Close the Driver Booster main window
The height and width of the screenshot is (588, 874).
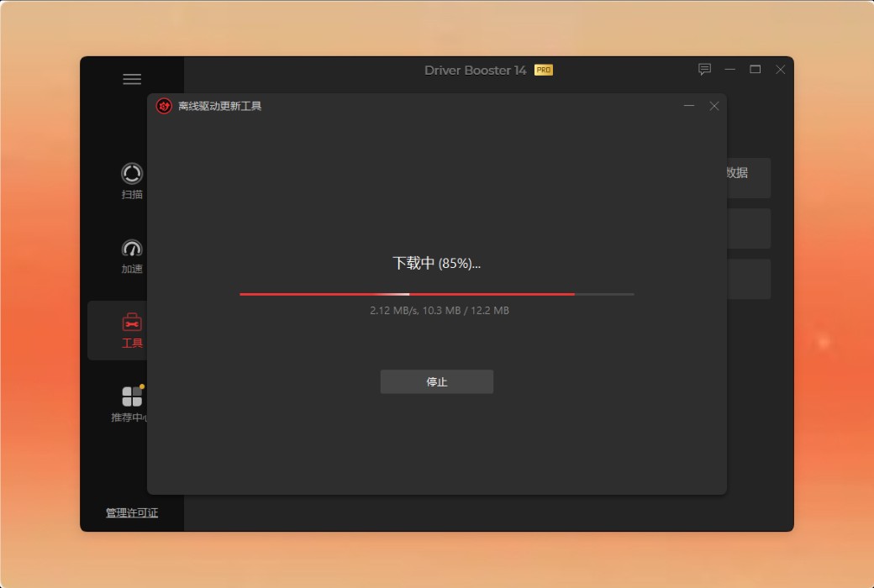click(x=781, y=70)
